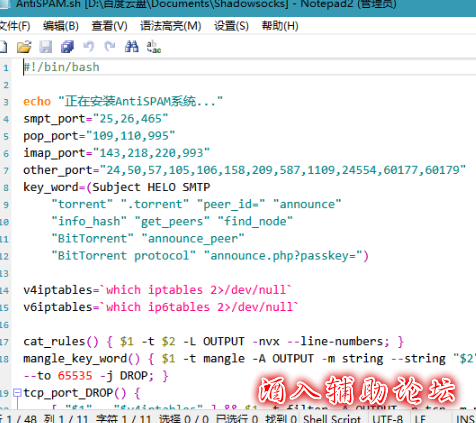
Task: Click the ".torrent" string
Action: pyautogui.click(x=155, y=204)
